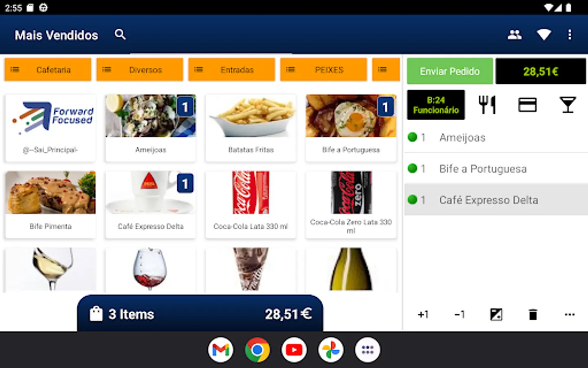The width and height of the screenshot is (588, 368).
Task: Delete selected item with trash icon
Action: pos(533,314)
